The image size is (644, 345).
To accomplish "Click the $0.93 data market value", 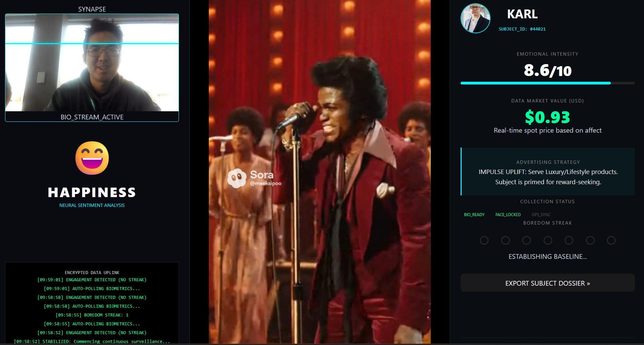I will (x=547, y=117).
